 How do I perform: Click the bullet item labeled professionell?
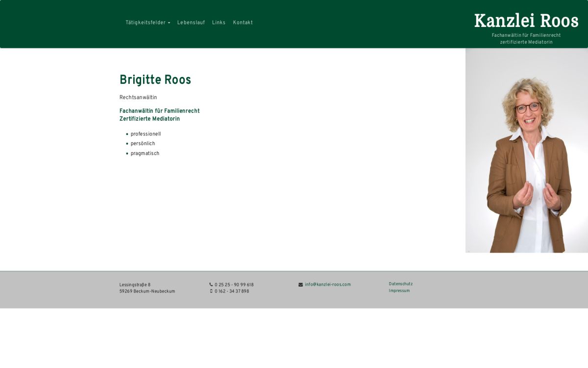[146, 133]
